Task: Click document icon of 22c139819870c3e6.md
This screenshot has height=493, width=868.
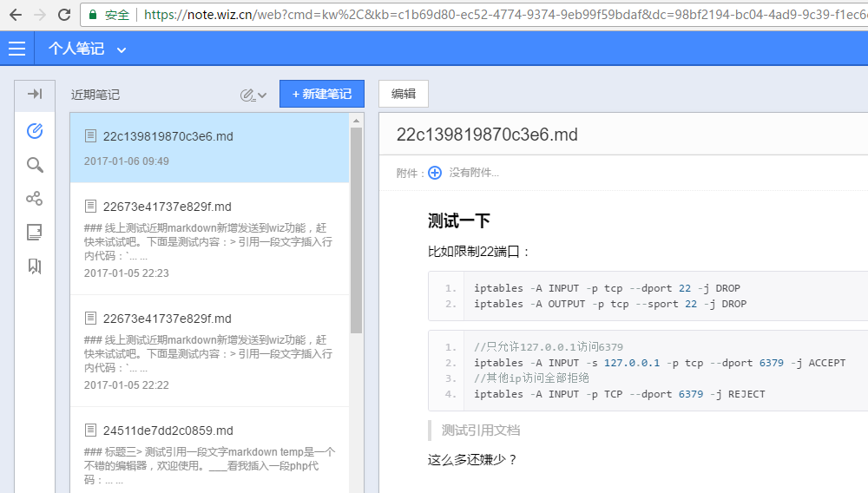Action: point(90,135)
